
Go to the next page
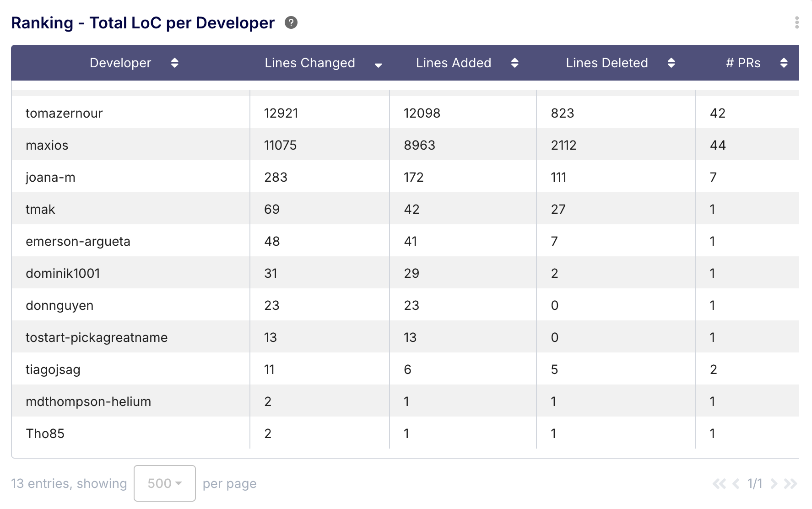[x=774, y=483]
